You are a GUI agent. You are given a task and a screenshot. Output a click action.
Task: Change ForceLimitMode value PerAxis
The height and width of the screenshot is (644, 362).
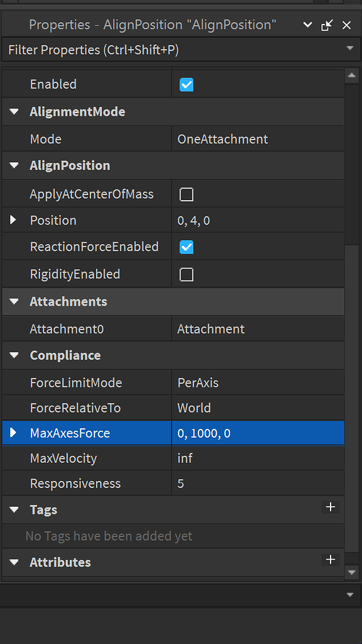click(258, 383)
